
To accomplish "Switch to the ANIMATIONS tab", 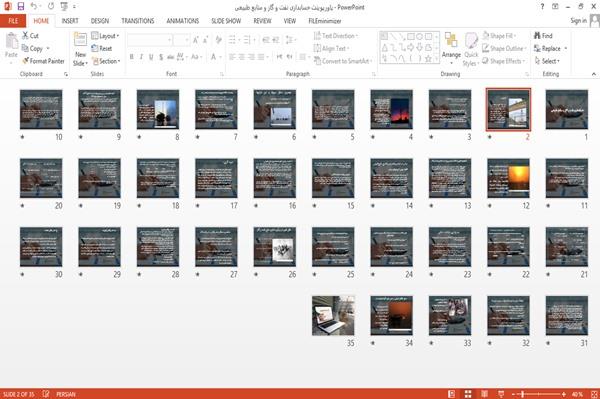I will pyautogui.click(x=183, y=21).
